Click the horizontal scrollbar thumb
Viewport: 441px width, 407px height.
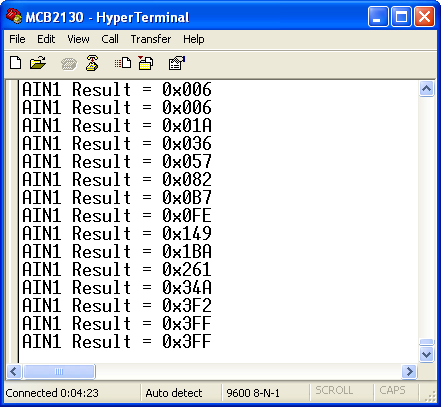pos(59,371)
